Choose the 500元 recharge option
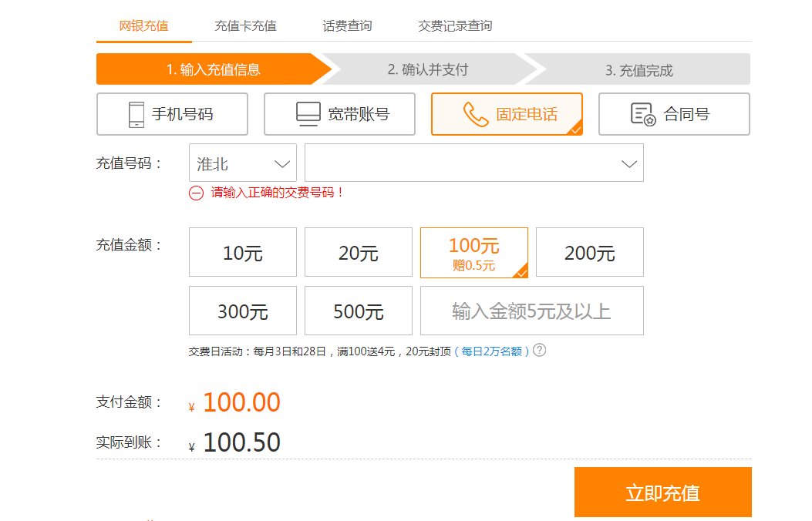 (358, 311)
